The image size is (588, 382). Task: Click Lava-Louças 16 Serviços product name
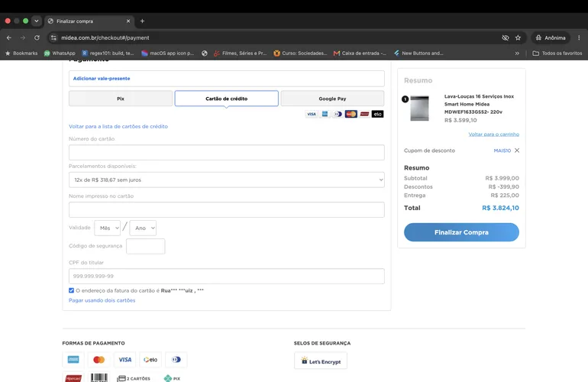pyautogui.click(x=480, y=104)
